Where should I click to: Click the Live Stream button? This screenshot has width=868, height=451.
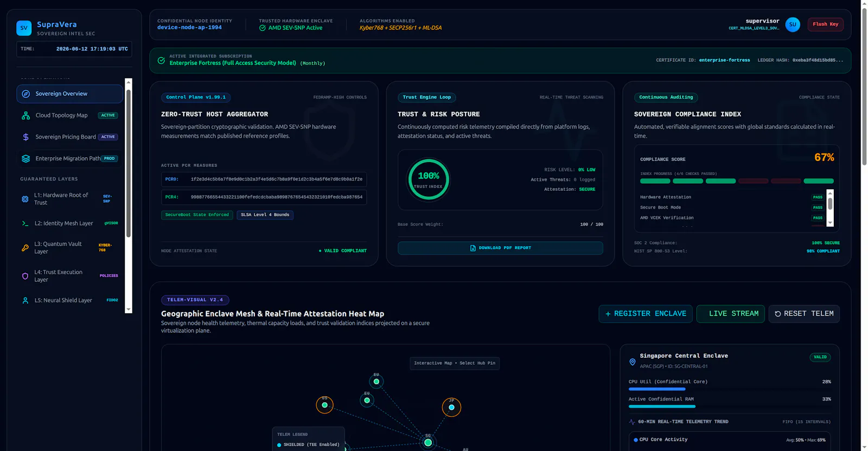(x=731, y=314)
